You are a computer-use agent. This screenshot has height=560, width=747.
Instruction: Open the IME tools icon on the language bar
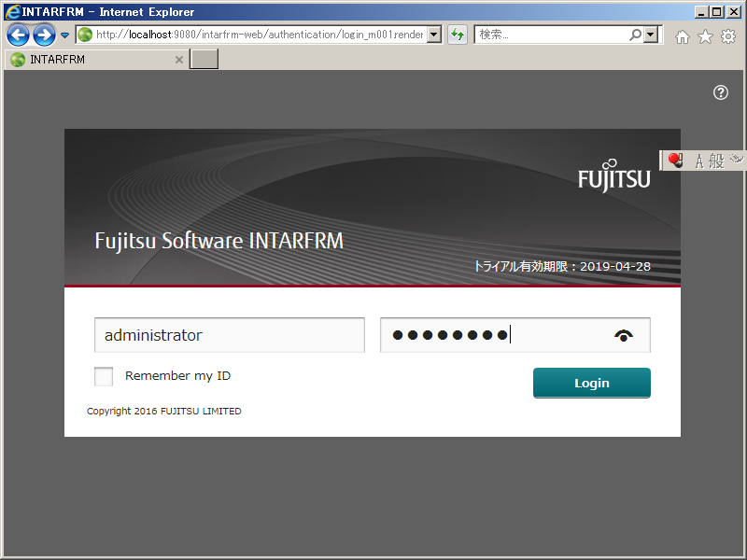(736, 159)
